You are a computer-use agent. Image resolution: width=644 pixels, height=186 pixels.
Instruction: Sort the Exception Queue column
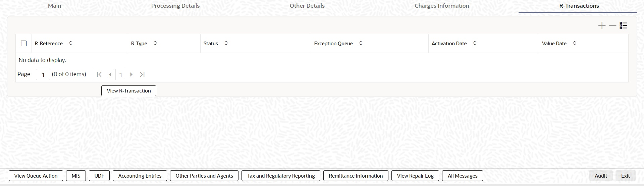click(361, 43)
